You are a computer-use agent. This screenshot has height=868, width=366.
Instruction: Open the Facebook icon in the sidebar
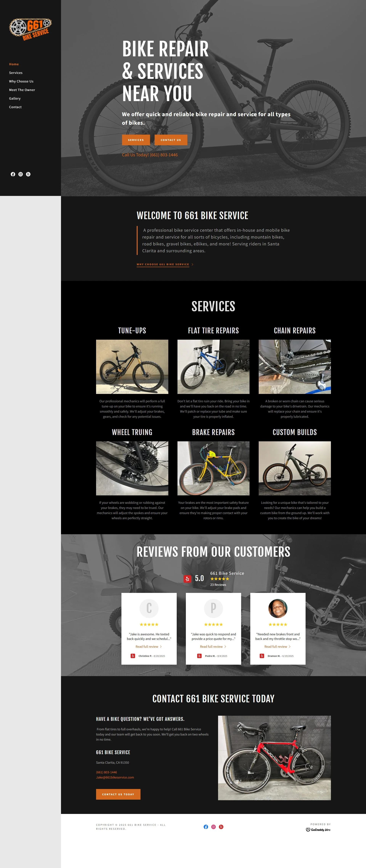coord(13,174)
